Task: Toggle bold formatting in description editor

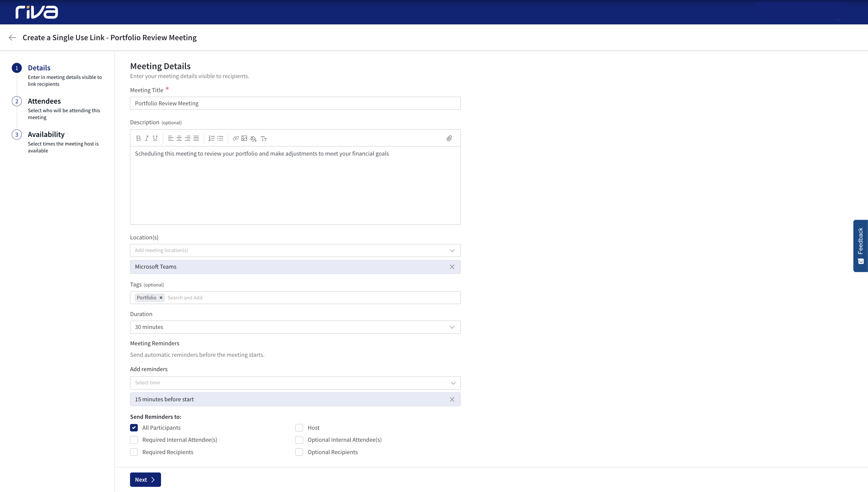Action: [x=138, y=138]
